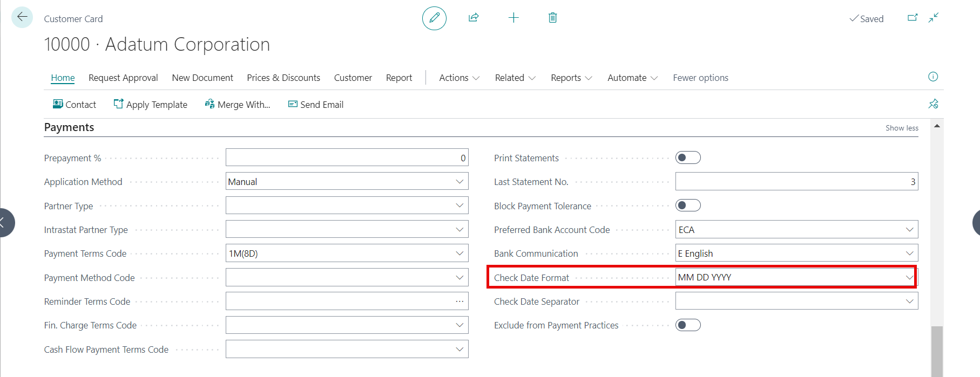Click Send Email action
Image resolution: width=980 pixels, height=377 pixels.
coord(316,104)
